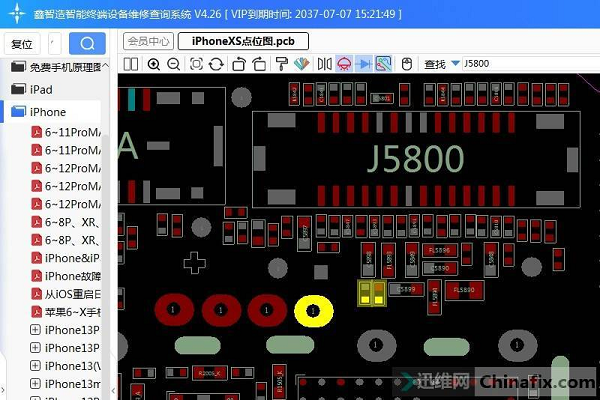600x400 pixels.
Task: Click the fit-to-window toolbar icon
Action: point(194,64)
